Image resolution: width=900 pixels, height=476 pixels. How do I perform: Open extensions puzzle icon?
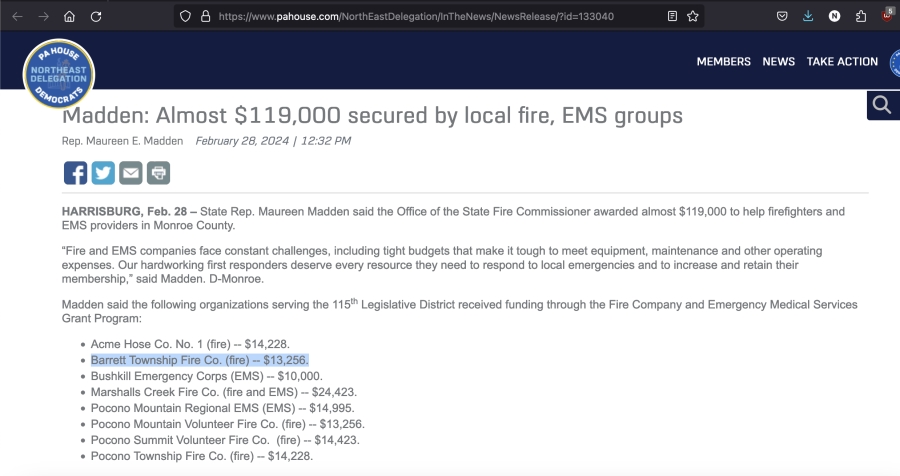click(x=860, y=16)
